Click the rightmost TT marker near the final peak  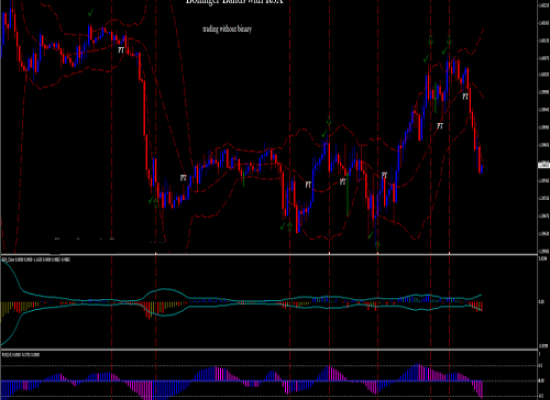click(465, 96)
